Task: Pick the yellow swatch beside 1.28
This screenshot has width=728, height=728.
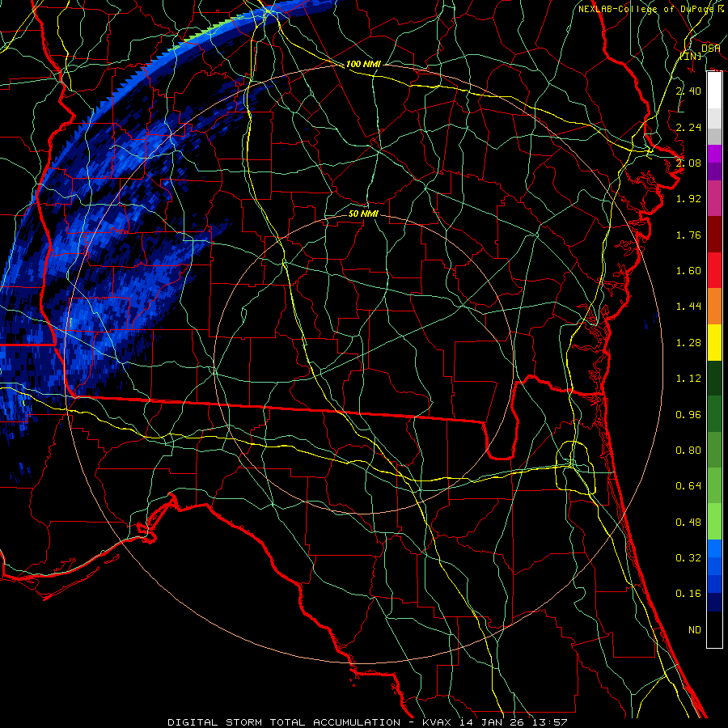Action: click(714, 342)
